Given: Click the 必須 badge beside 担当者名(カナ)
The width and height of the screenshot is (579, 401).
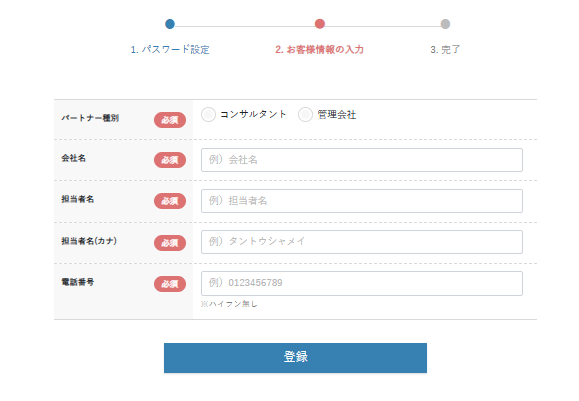Looking at the screenshot, I should coord(170,243).
